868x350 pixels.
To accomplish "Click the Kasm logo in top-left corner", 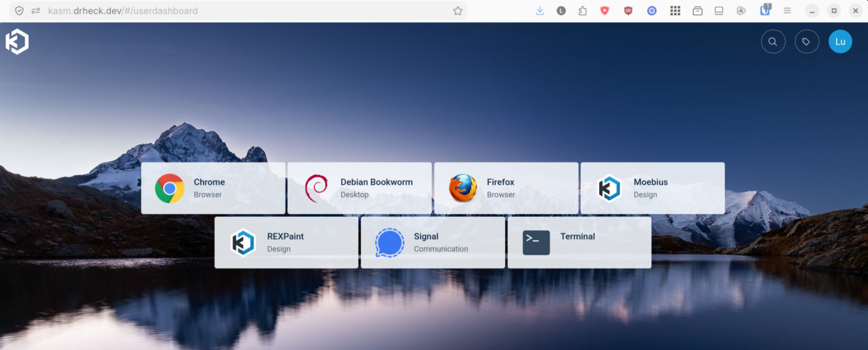I will [17, 42].
